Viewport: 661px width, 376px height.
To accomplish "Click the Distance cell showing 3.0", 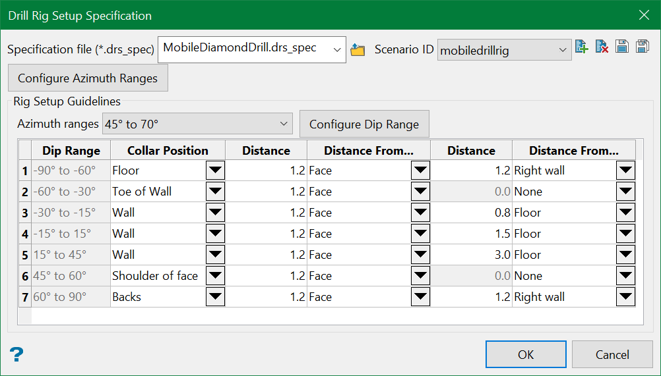I will (471, 255).
